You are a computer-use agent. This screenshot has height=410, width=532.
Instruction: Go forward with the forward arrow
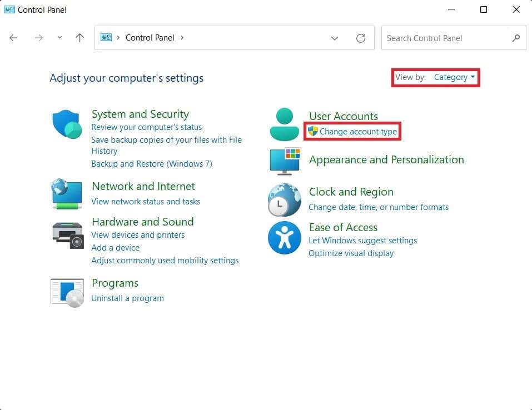pos(39,38)
